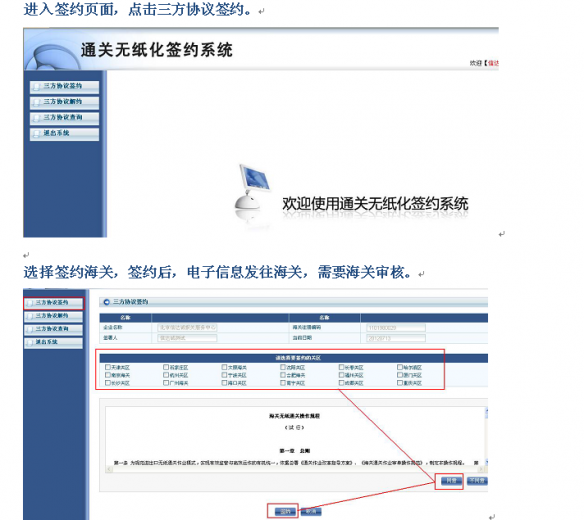Click the 签约 submit button
The width and height of the screenshot is (584, 520).
click(285, 511)
